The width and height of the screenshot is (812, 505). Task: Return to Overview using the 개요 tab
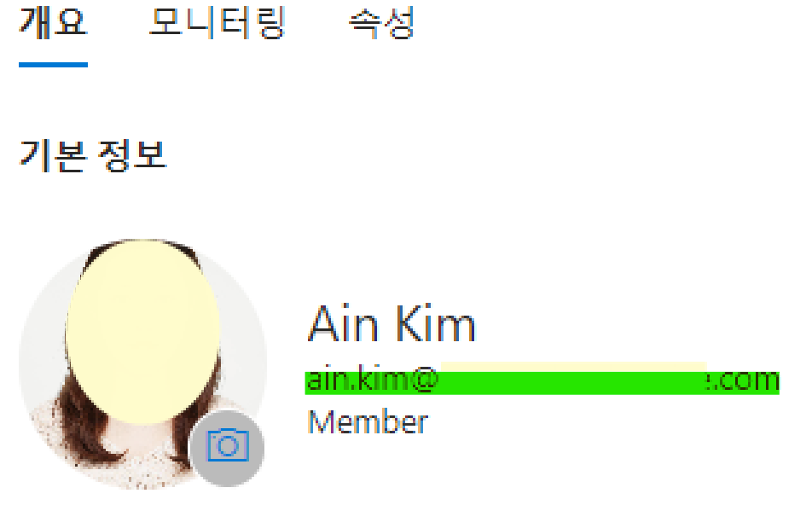coord(54,23)
